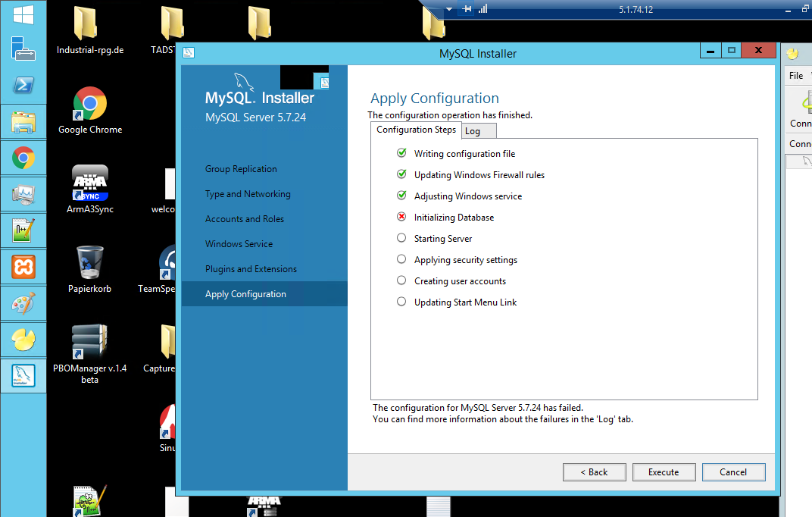Minimize the remote desktop connection bar
Image resolution: width=812 pixels, height=517 pixels.
click(789, 10)
